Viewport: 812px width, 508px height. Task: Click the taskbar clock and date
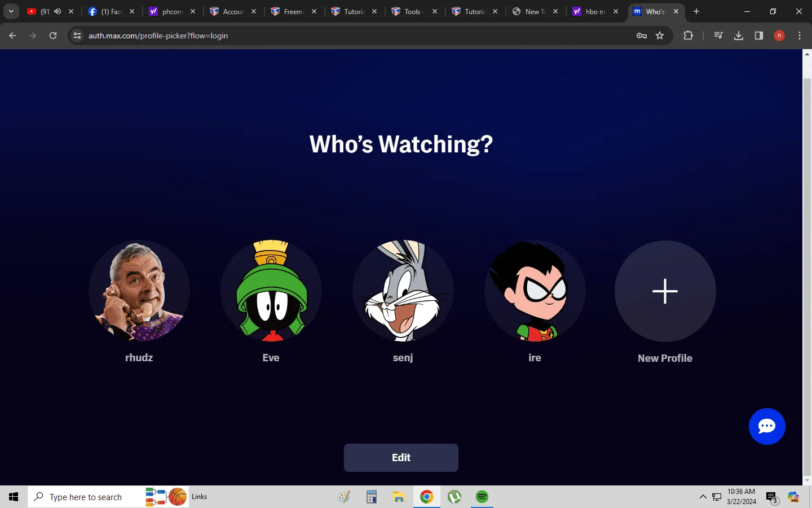pyautogui.click(x=741, y=497)
